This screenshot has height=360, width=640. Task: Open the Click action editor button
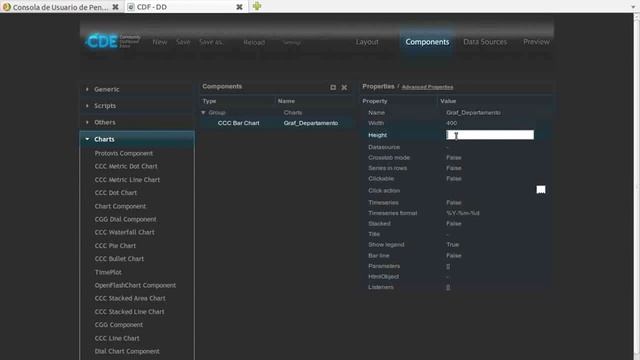(x=541, y=189)
